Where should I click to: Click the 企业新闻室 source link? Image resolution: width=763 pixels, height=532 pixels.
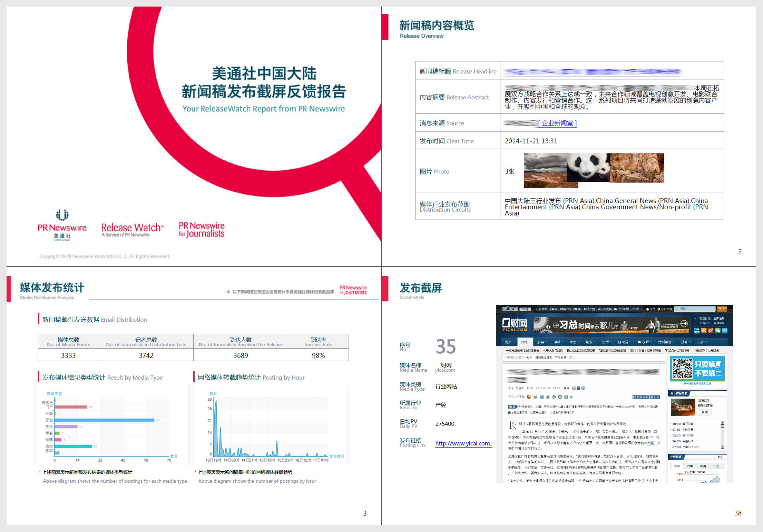pyautogui.click(x=557, y=123)
